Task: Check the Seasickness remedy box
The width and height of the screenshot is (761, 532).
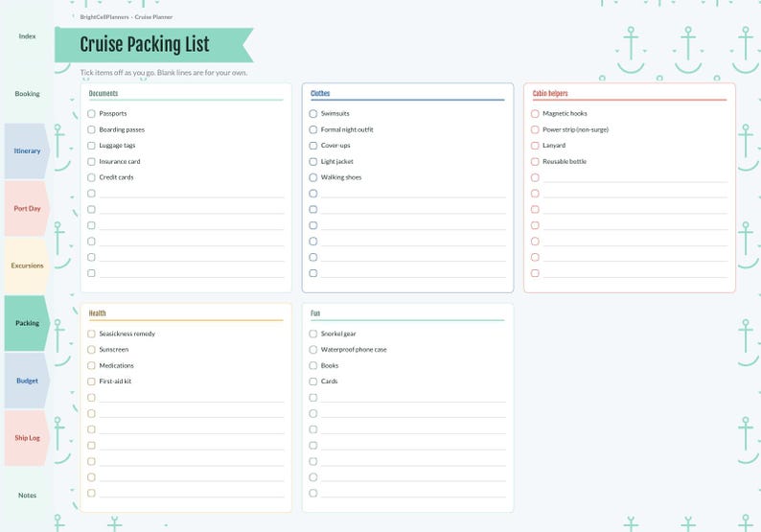Action: pos(91,334)
